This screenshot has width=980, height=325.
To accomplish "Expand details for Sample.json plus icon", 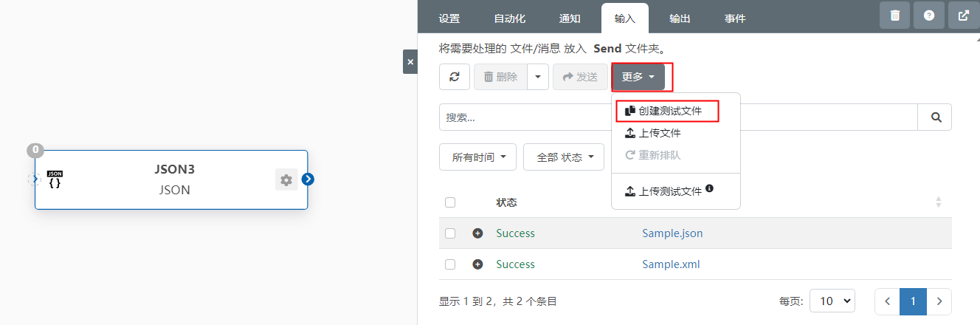I will point(477,233).
